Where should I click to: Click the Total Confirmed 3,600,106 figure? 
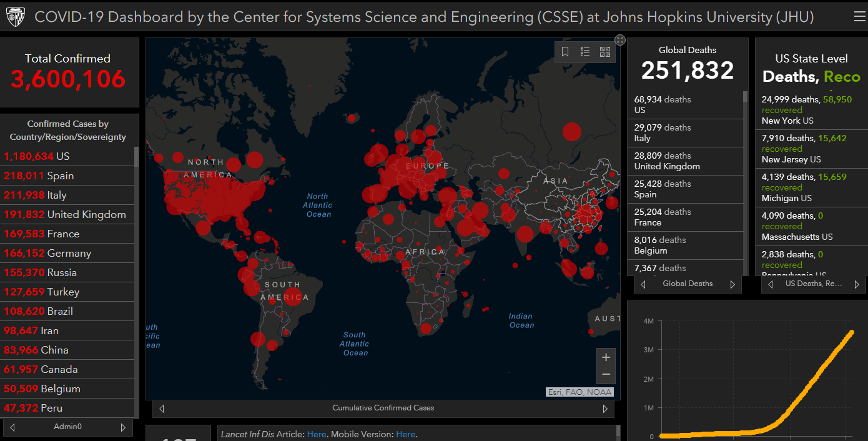[68, 79]
